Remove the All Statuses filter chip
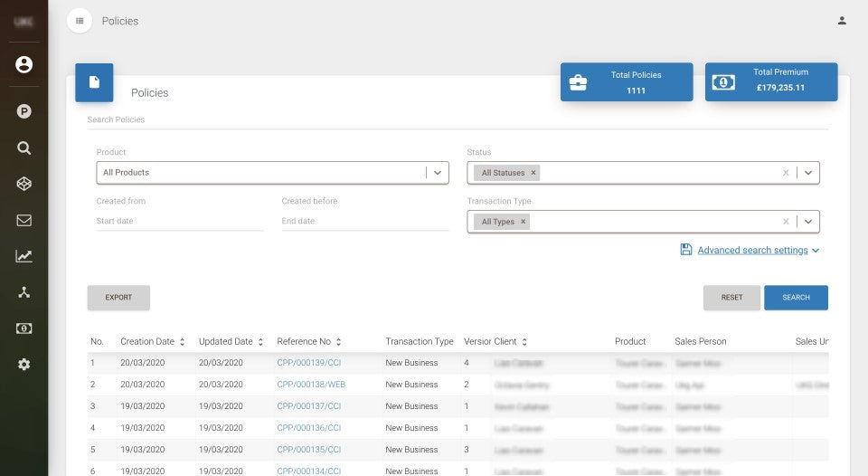 click(x=533, y=173)
